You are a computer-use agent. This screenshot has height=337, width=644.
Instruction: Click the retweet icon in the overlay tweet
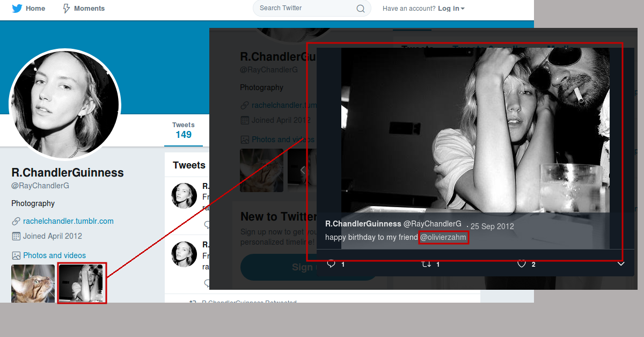(x=427, y=264)
